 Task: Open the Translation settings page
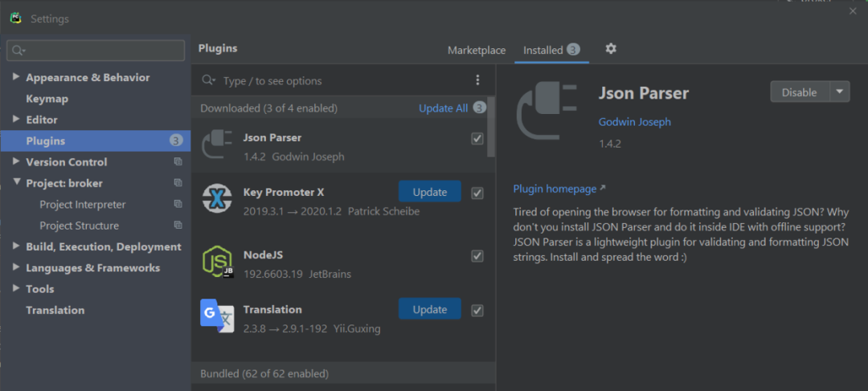pyautogui.click(x=55, y=310)
